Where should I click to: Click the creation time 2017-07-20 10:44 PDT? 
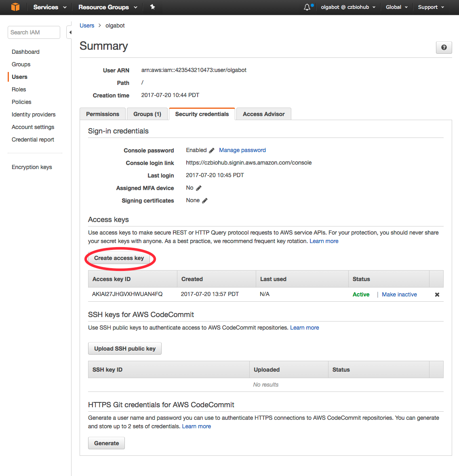tap(170, 95)
